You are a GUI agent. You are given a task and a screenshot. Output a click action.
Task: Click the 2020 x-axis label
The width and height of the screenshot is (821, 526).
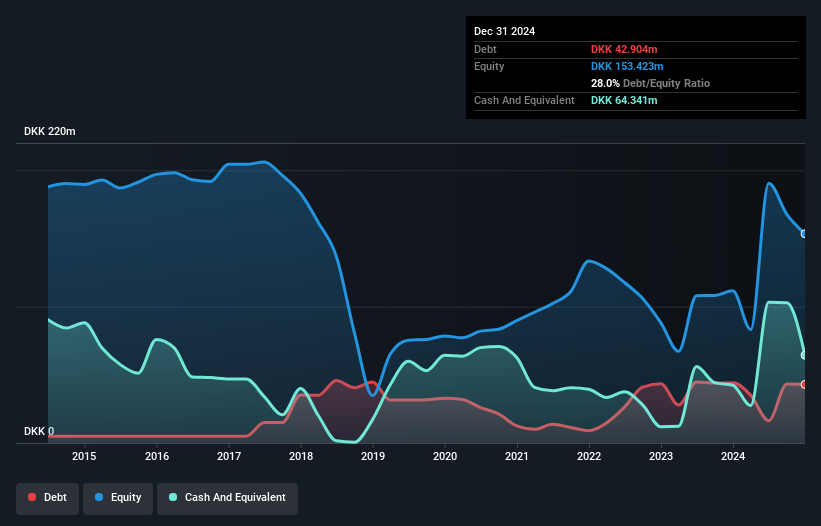coord(445,456)
